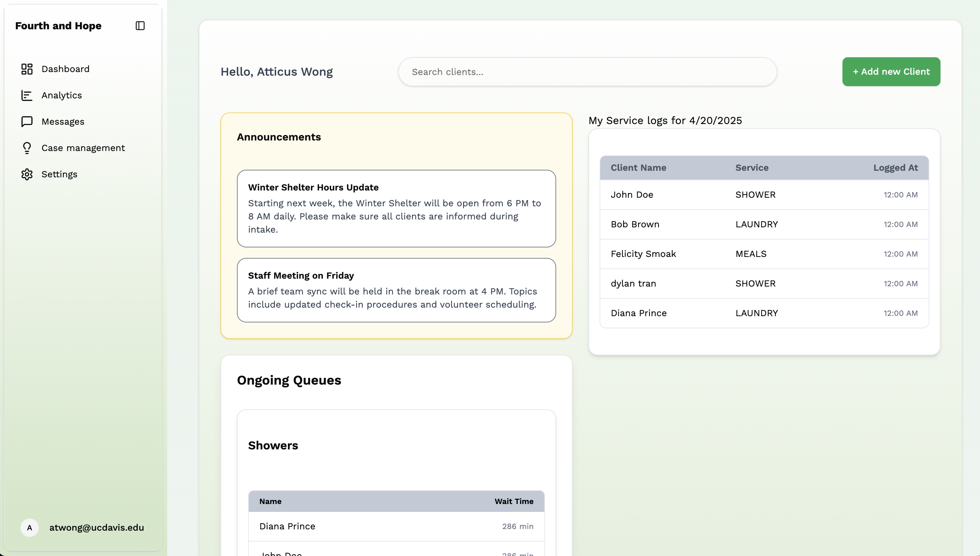The width and height of the screenshot is (980, 556).
Task: Select John Doe's service log row
Action: 764,195
